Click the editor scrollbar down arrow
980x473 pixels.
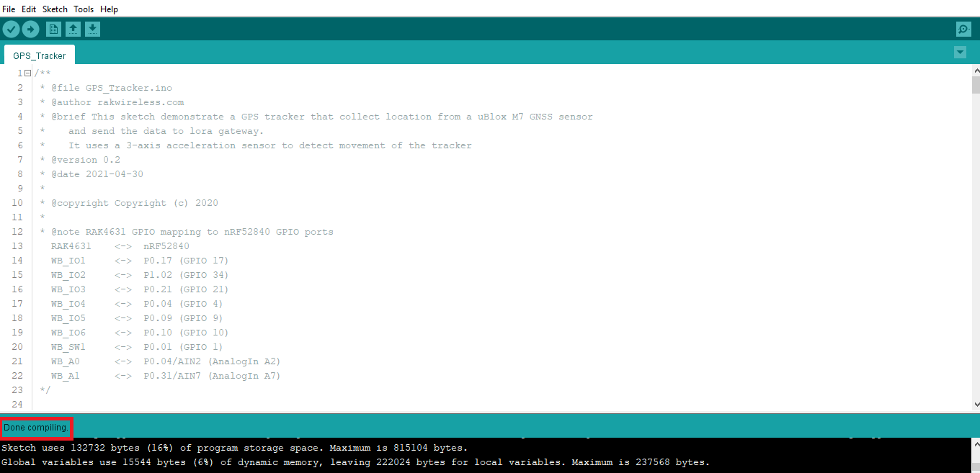click(x=976, y=405)
